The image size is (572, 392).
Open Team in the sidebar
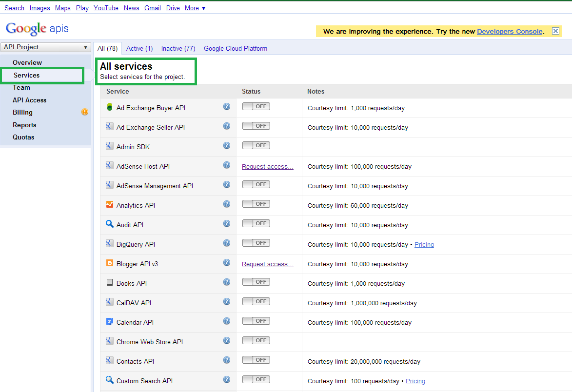coord(21,87)
